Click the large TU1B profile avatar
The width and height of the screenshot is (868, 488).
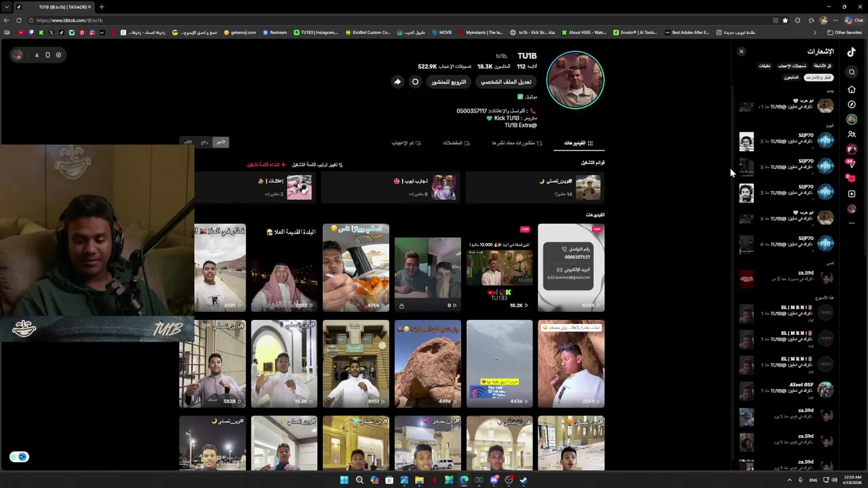[575, 80]
